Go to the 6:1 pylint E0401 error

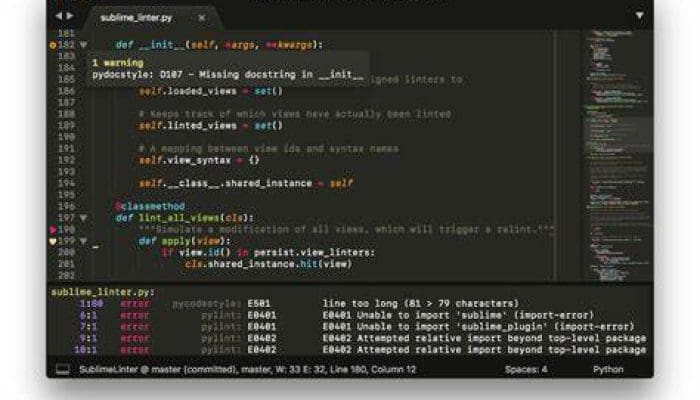[x=88, y=314]
